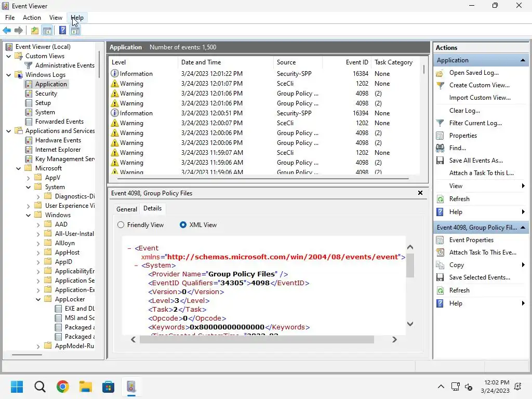Click Save All Events As disk icon

pyautogui.click(x=440, y=161)
